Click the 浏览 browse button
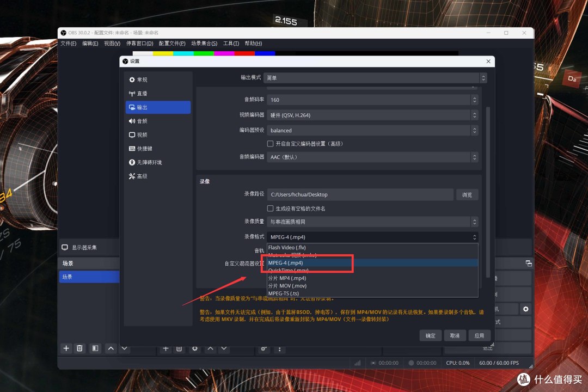This screenshot has height=392, width=588. click(x=467, y=195)
